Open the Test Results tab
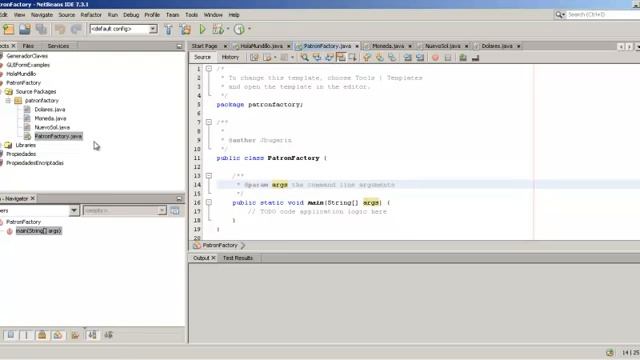The height and width of the screenshot is (360, 640). pos(238,258)
